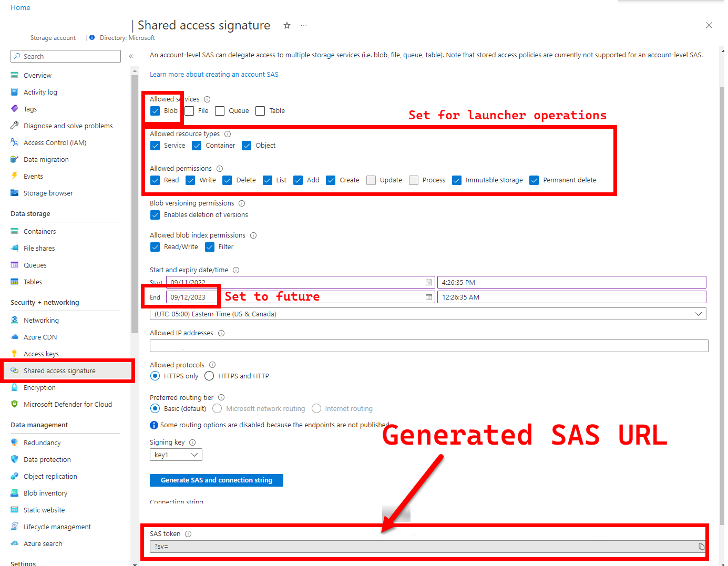728x566 pixels.
Task: Open Access keys from the sidebar
Action: [x=40, y=353]
